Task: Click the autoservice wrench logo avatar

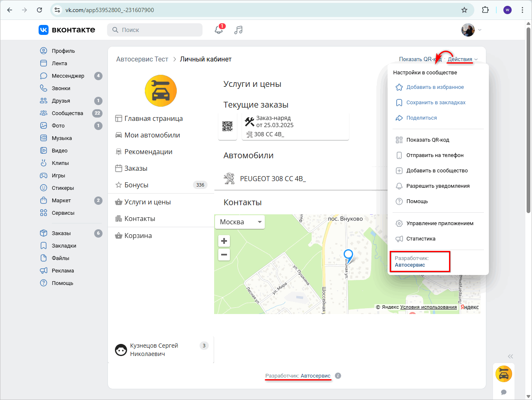Action: pos(160,91)
